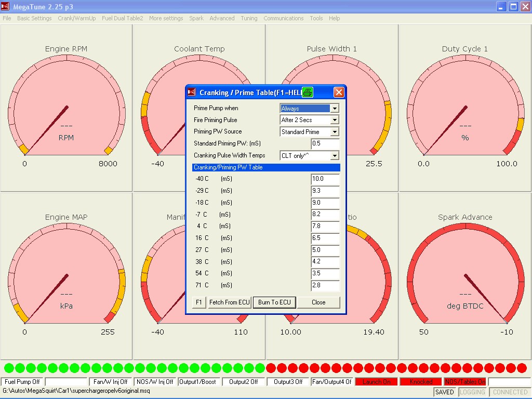Open the File menu

tap(7, 18)
